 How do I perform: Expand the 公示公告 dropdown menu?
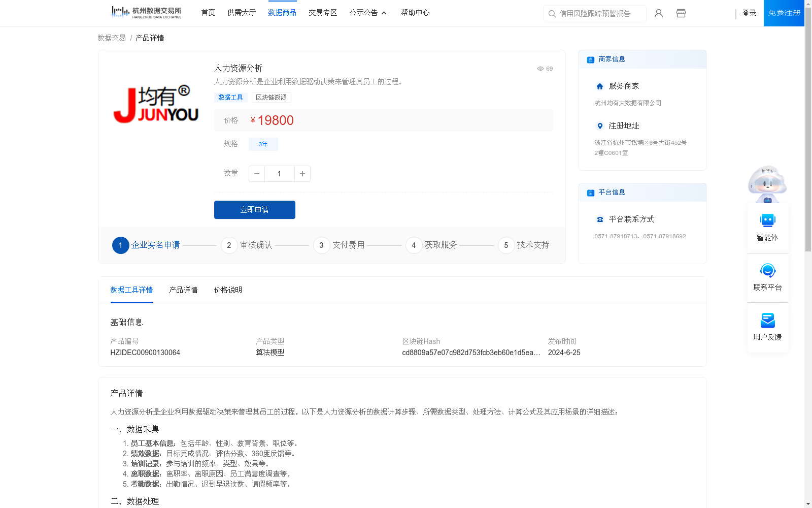[368, 13]
